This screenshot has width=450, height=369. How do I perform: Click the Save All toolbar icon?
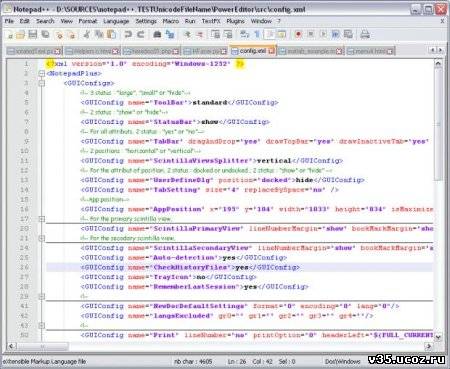pyautogui.click(x=45, y=34)
